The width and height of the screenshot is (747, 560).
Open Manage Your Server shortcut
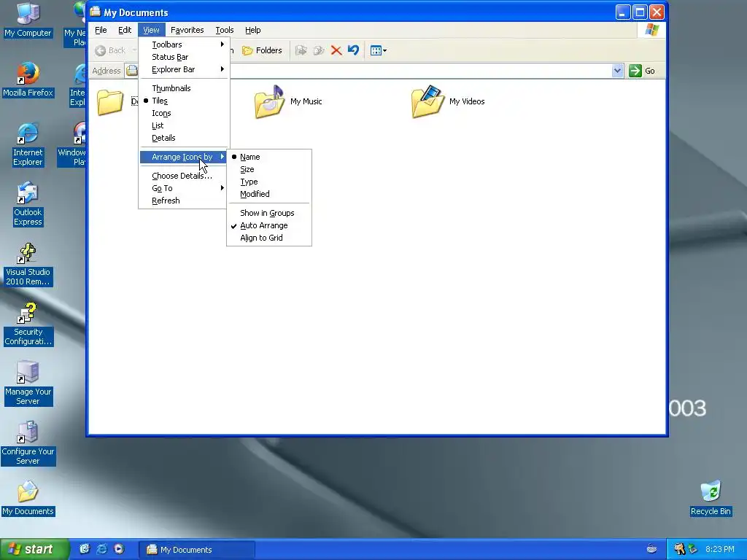tap(28, 384)
